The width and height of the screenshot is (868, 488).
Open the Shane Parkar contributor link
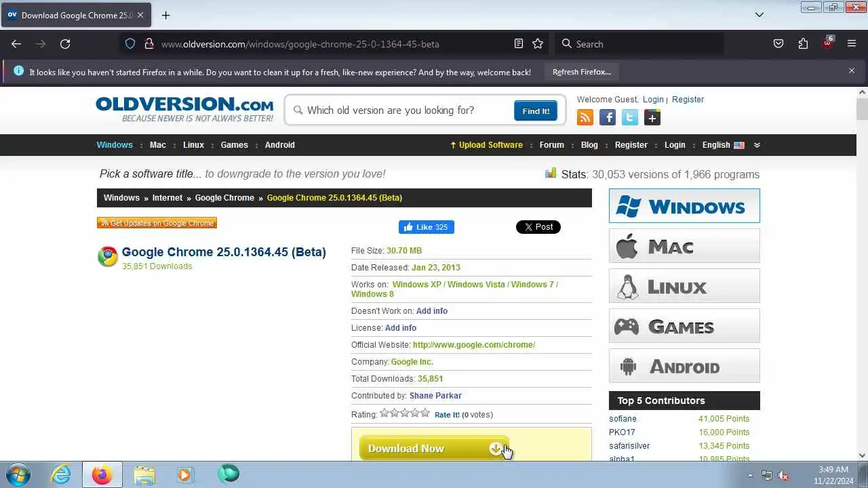click(435, 396)
